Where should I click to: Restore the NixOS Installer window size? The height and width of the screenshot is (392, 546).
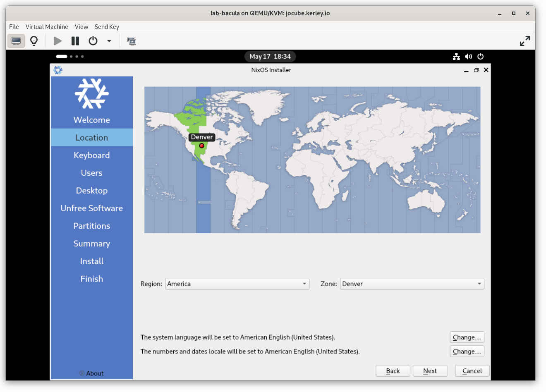476,70
